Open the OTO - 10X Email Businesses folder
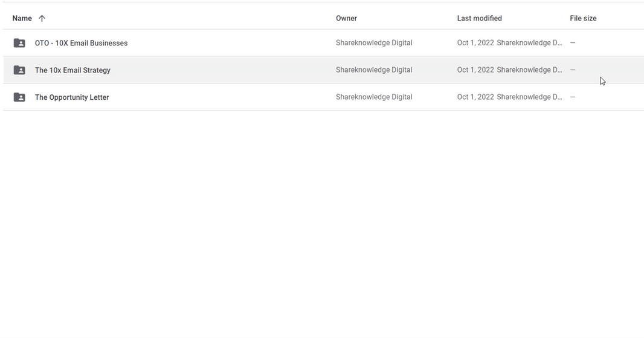Viewport: 644px width, 338px height. (81, 43)
